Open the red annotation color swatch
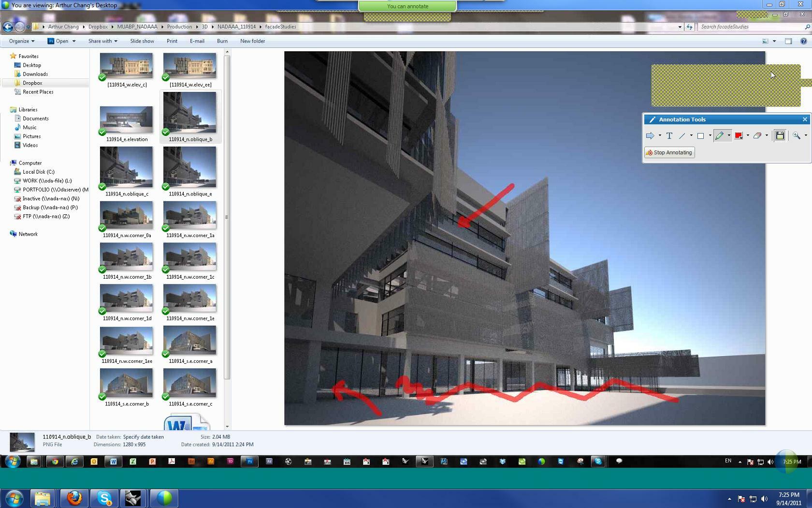Viewport: 812px width, 508px height. (x=739, y=136)
